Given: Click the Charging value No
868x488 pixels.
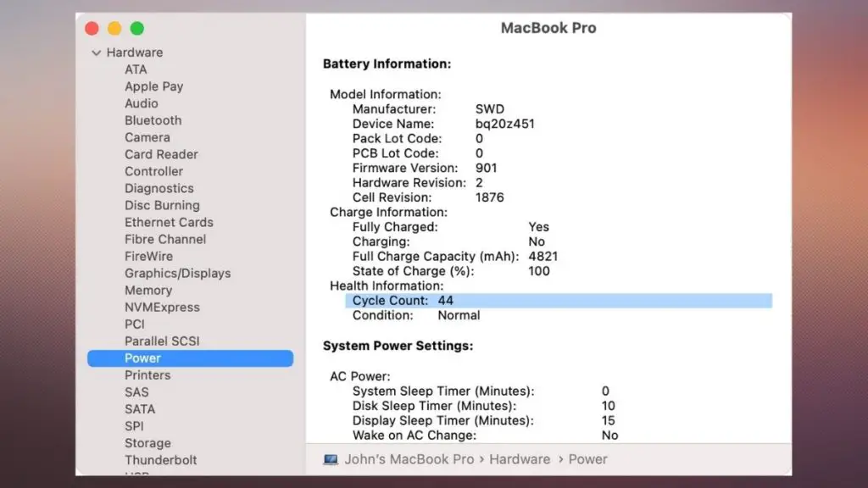Looking at the screenshot, I should point(537,241).
